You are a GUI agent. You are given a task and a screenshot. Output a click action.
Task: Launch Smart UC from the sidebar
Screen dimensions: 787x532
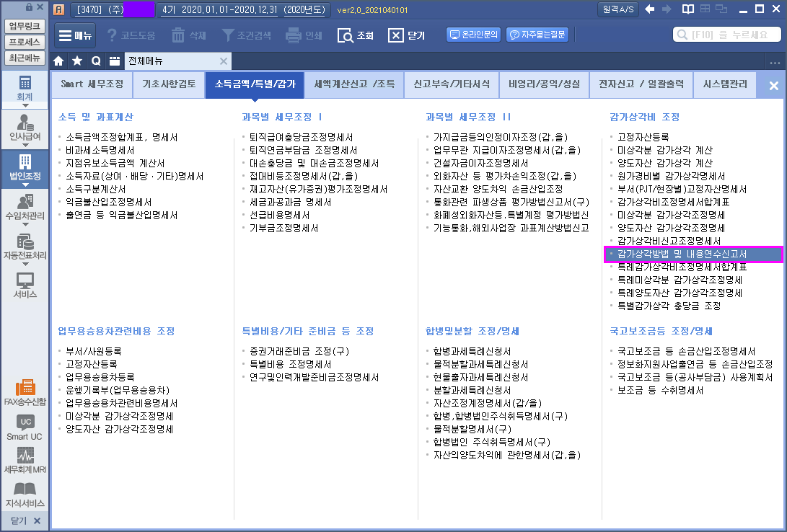coord(25,427)
